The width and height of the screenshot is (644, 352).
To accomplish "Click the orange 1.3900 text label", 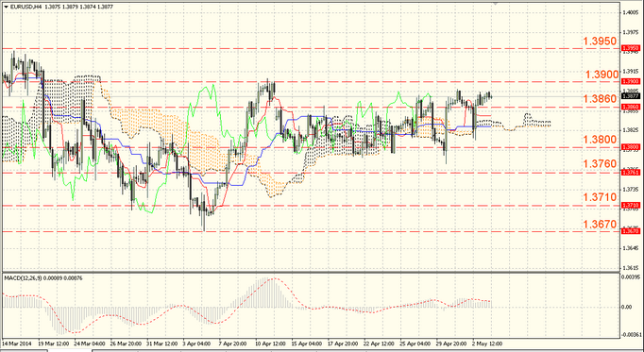I will coord(602,75).
